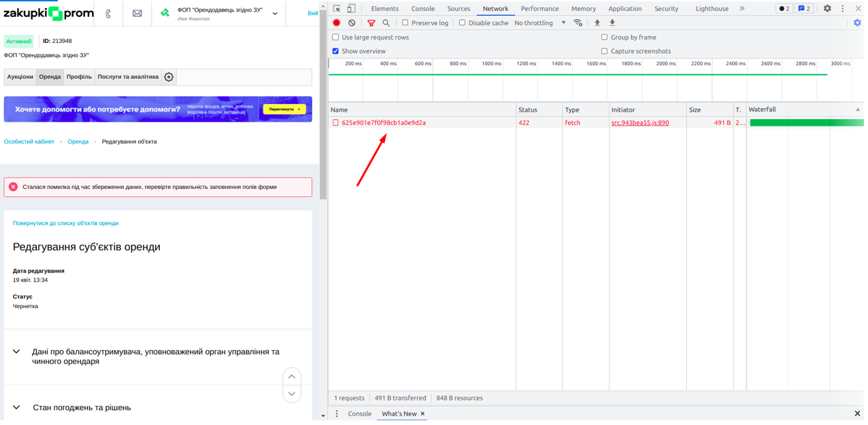The height and width of the screenshot is (425, 868).
Task: Switch to the Console tab in DevTools
Action: click(422, 9)
